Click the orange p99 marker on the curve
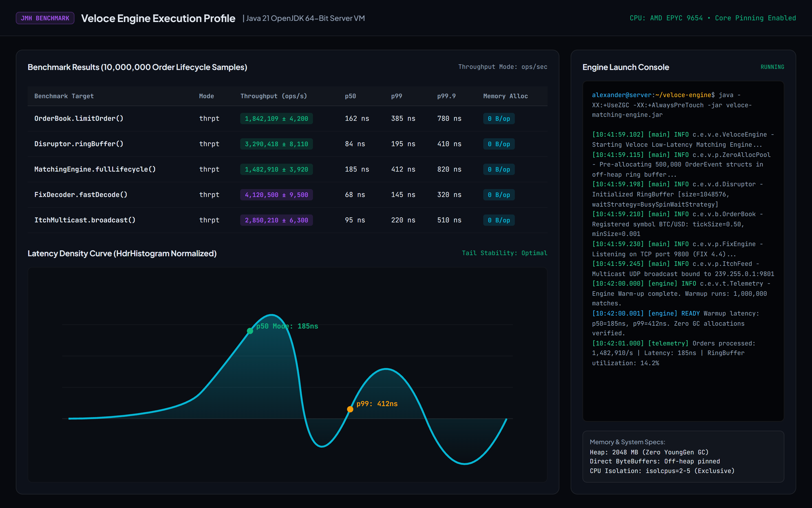Image resolution: width=812 pixels, height=508 pixels. point(350,409)
